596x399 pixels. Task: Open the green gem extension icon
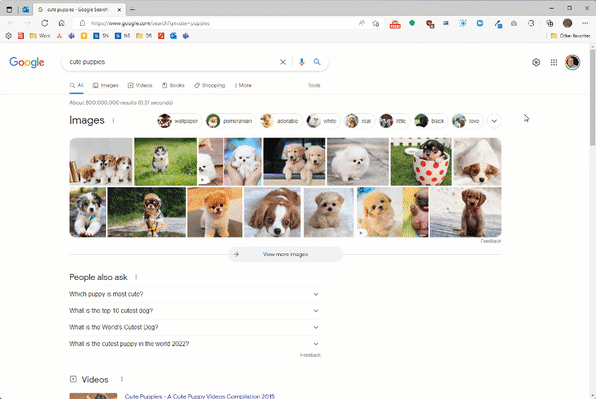(x=412, y=23)
